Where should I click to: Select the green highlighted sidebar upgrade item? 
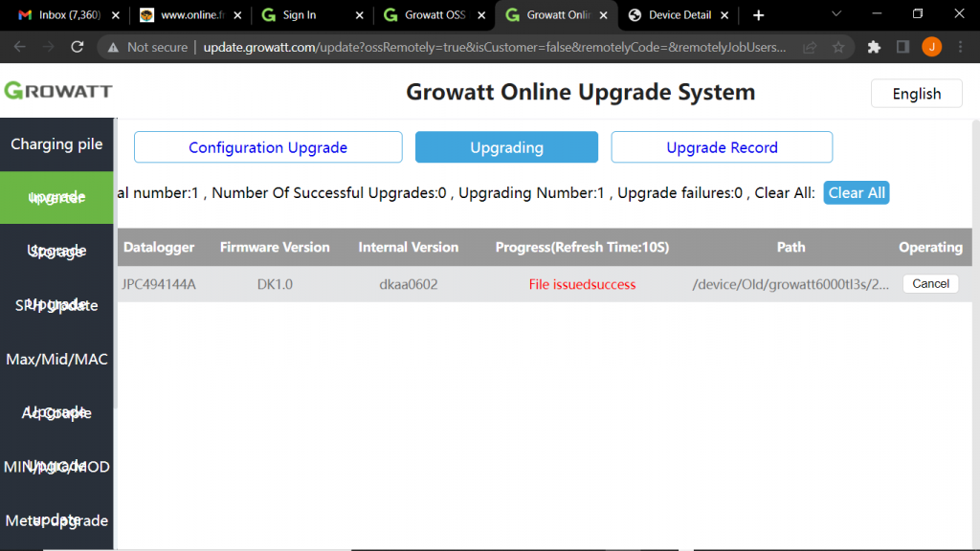click(56, 197)
